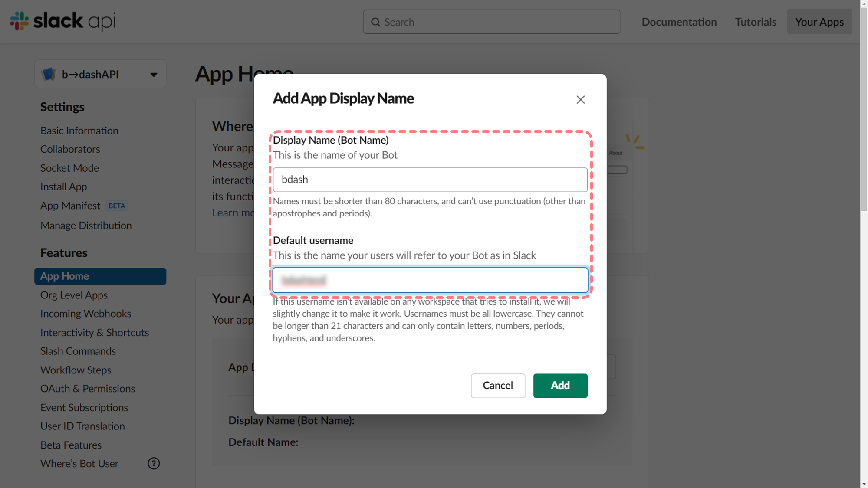This screenshot has width=868, height=488.
Task: Click the Features sidebar heading
Action: 64,253
